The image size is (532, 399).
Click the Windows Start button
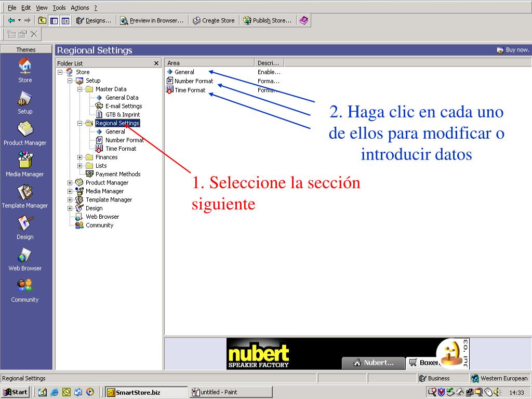tap(15, 392)
